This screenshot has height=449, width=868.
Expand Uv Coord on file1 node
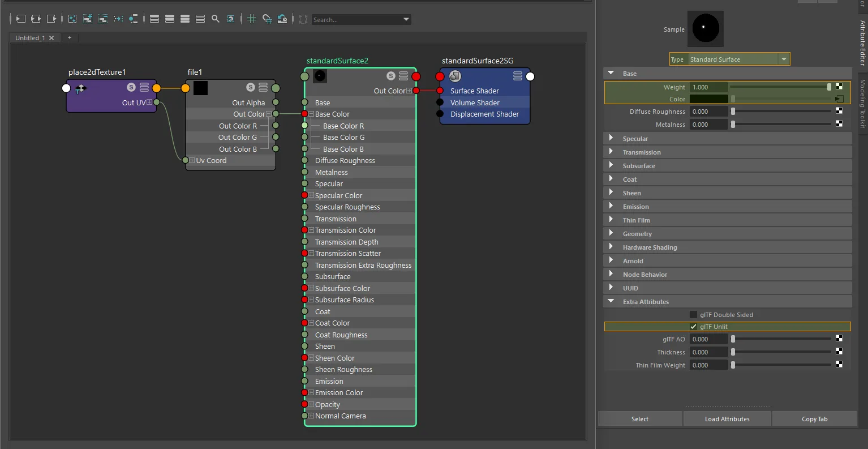click(192, 160)
